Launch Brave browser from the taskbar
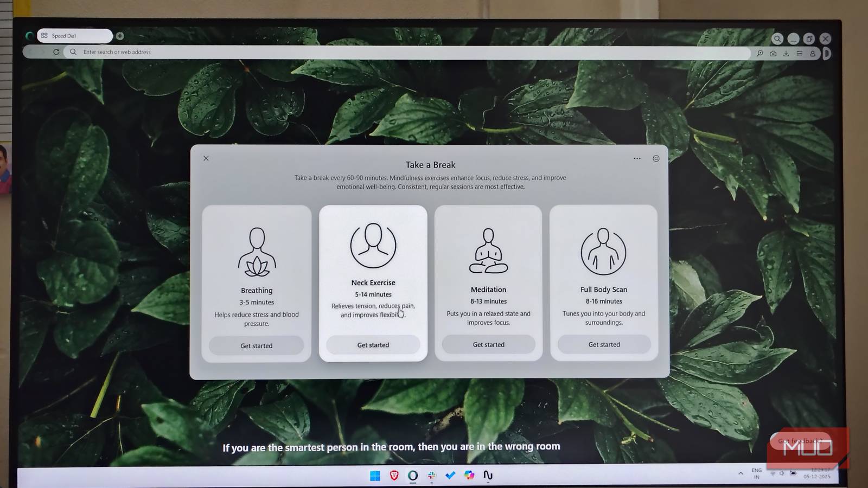This screenshot has width=868, height=488. click(394, 476)
